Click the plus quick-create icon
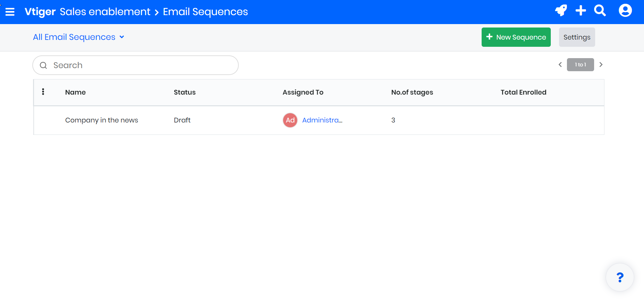 581,11
